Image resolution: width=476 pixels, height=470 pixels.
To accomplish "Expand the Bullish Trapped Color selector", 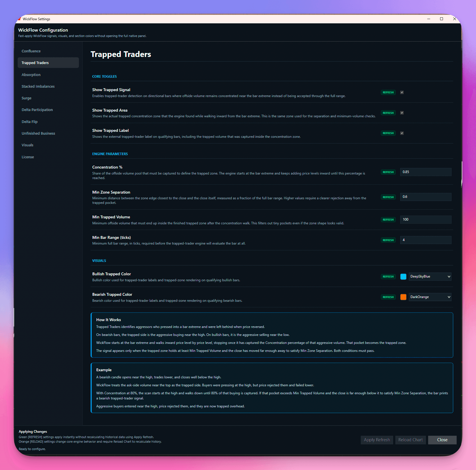I will (x=430, y=276).
